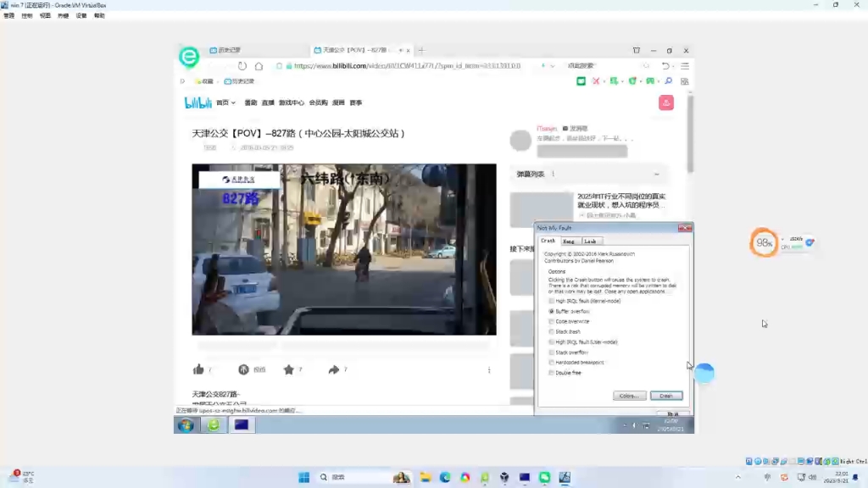Click the browser grid apps icon
Screen dimensions: 868x488
coord(685,81)
